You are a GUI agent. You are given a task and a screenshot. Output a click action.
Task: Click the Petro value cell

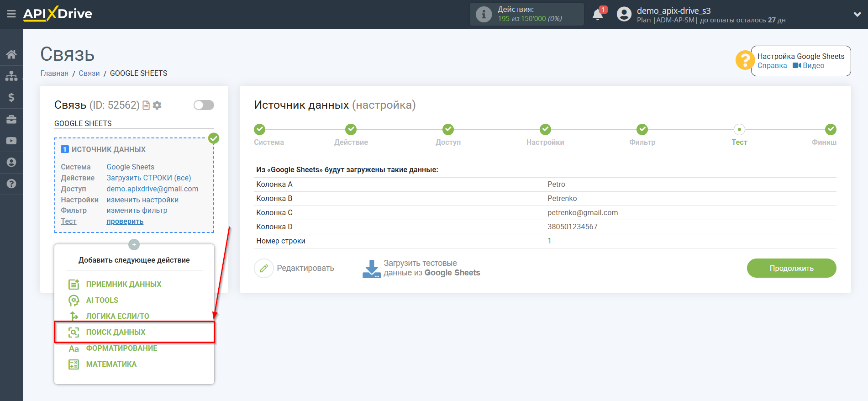click(556, 184)
